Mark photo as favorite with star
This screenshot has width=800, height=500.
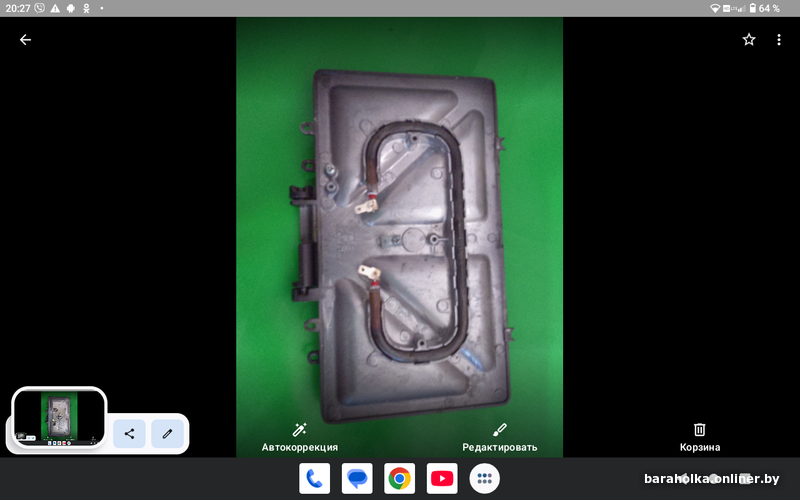[748, 40]
